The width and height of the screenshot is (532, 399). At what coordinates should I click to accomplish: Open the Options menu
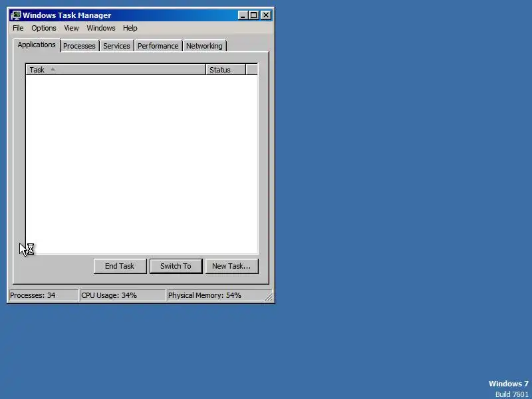[x=44, y=28]
